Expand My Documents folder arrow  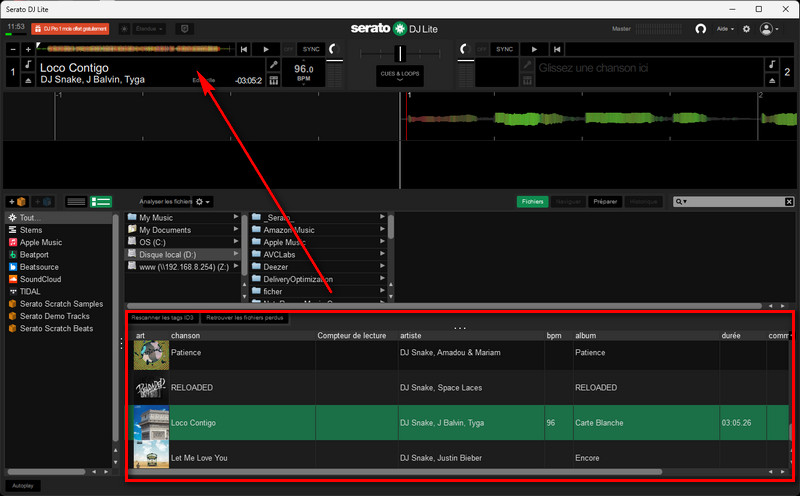point(235,229)
